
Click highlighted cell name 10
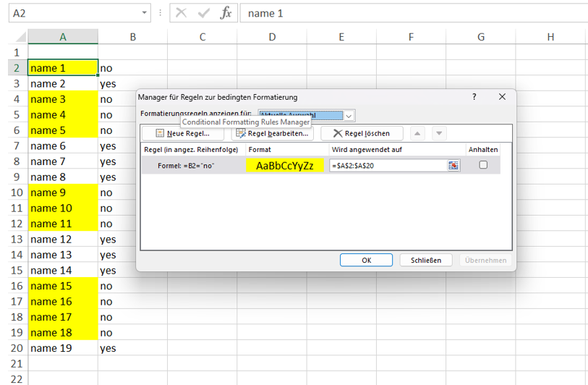point(63,208)
